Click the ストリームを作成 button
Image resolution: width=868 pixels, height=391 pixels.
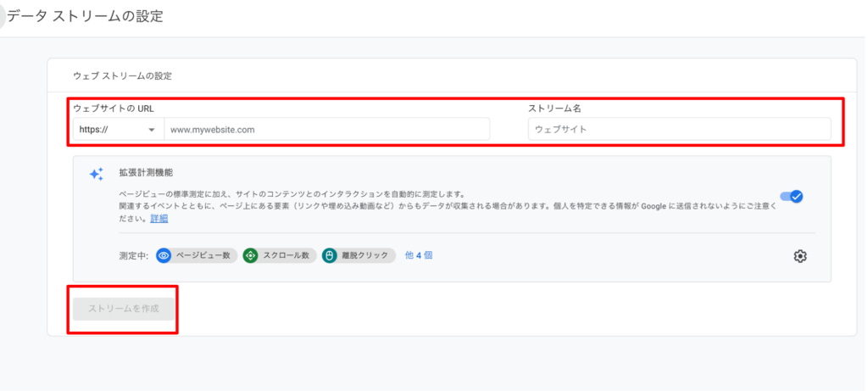pos(124,309)
